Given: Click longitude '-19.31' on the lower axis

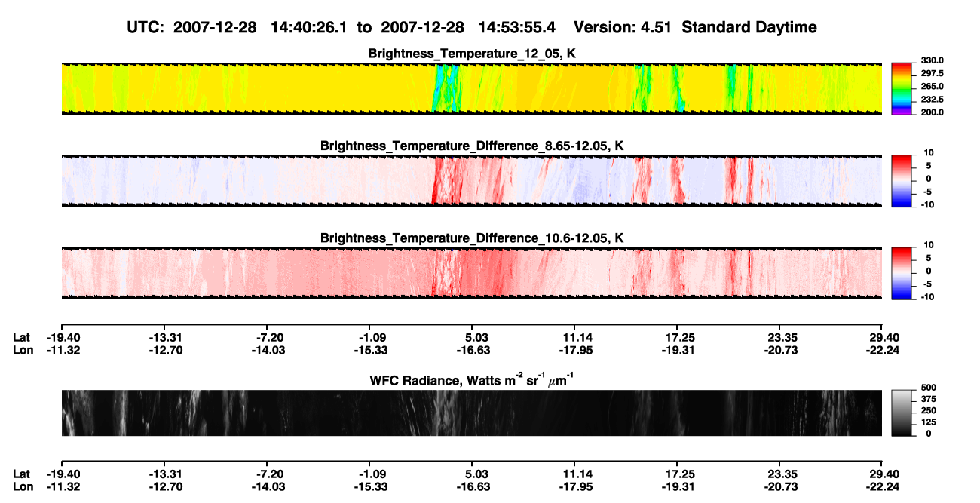Looking at the screenshot, I should tap(677, 486).
